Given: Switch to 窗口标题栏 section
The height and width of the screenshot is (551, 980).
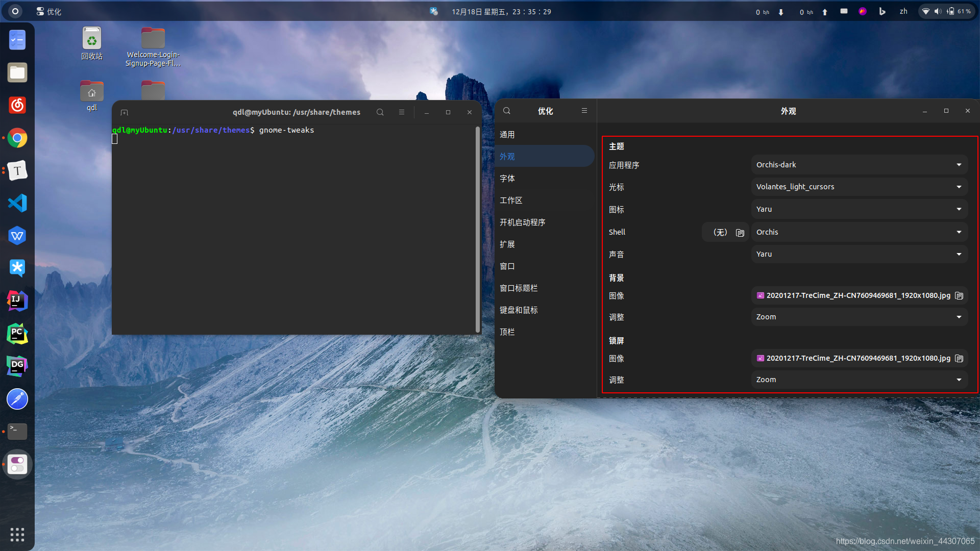Looking at the screenshot, I should coord(519,288).
